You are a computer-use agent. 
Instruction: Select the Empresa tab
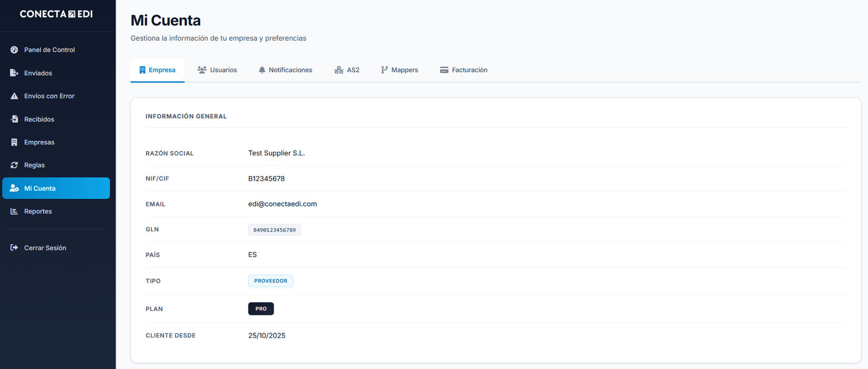coord(157,70)
